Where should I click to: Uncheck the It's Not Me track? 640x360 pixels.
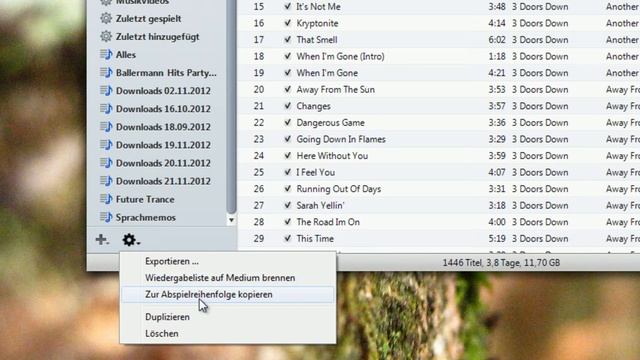coord(288,7)
